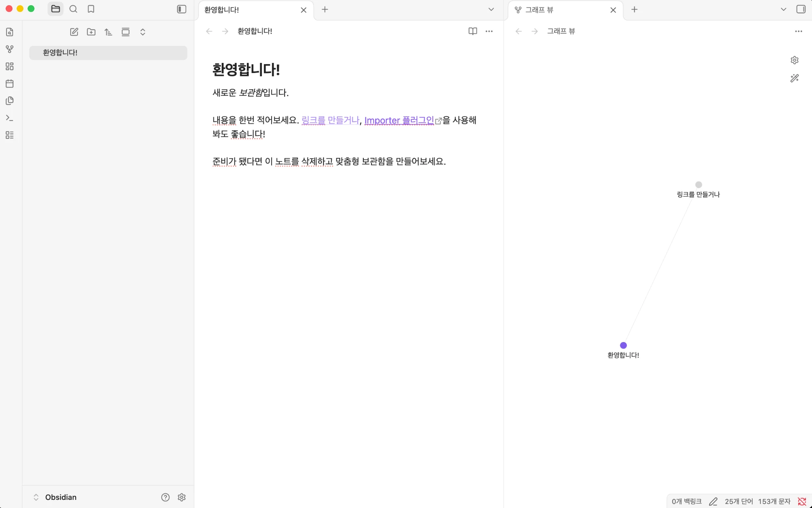Change sort order icon in explorer
Image resolution: width=812 pixels, height=508 pixels.
pyautogui.click(x=108, y=32)
